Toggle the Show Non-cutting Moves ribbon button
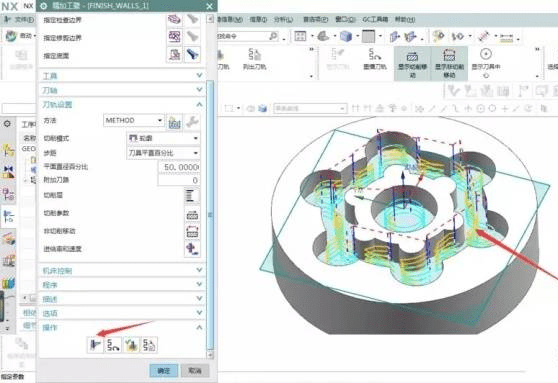This screenshot has width=558, height=383. click(449, 63)
